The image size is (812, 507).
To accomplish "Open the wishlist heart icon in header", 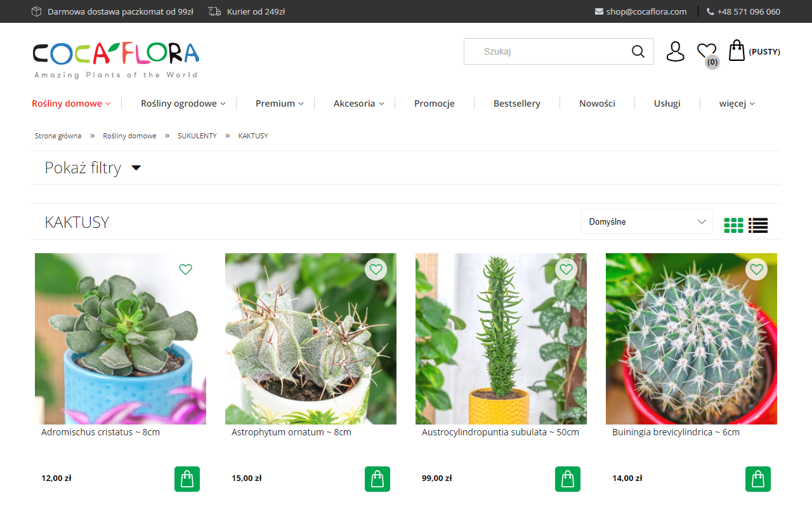I will 706,51.
